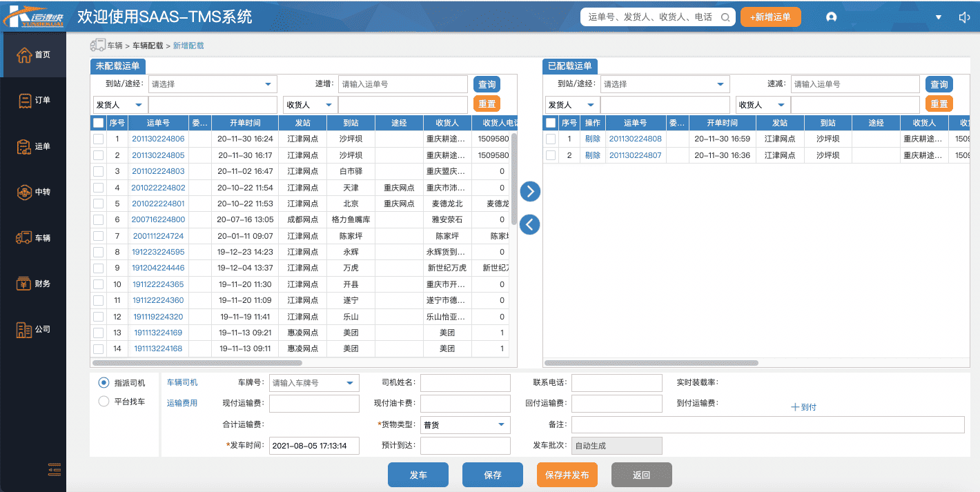Collapse sidebar using bottom menu icon

[55, 469]
